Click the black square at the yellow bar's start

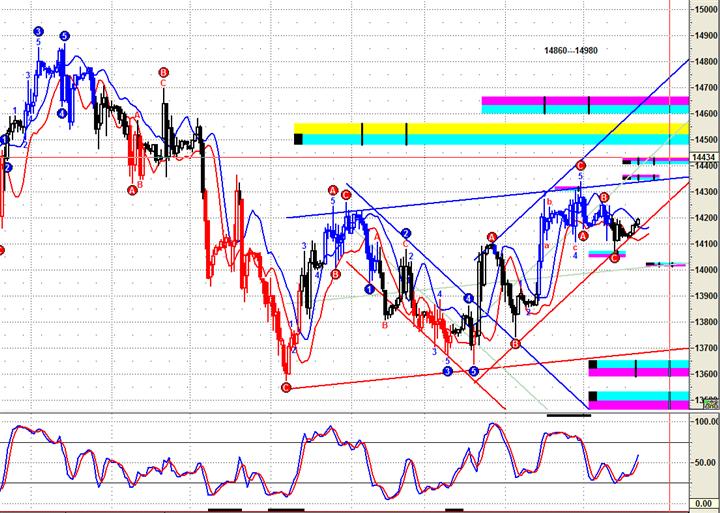[x=299, y=138]
